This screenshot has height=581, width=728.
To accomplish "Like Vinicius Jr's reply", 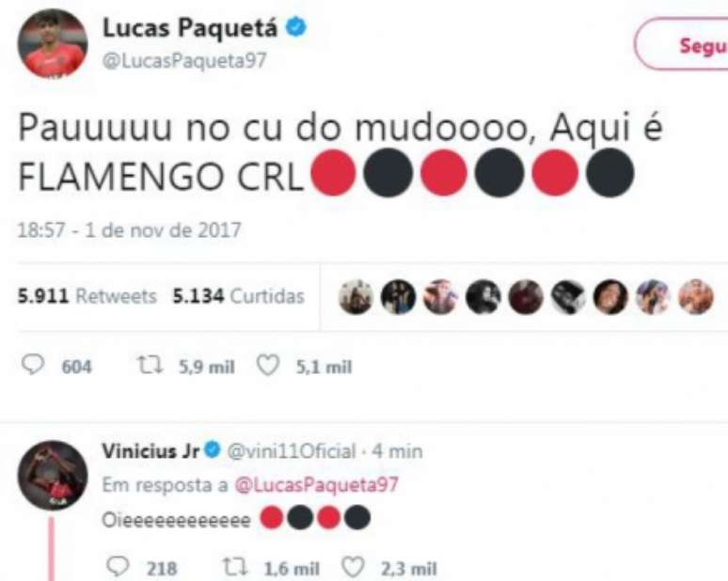I will coord(354,567).
